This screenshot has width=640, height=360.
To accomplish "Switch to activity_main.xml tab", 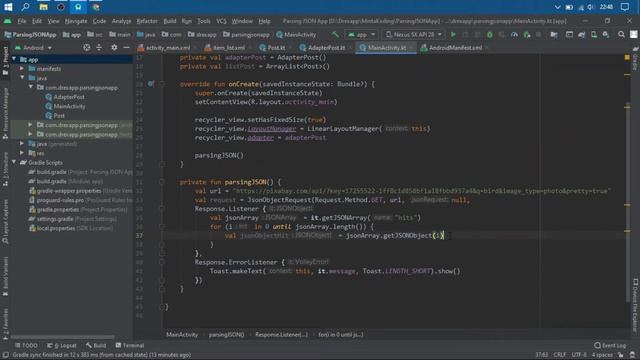I will pyautogui.click(x=167, y=48).
